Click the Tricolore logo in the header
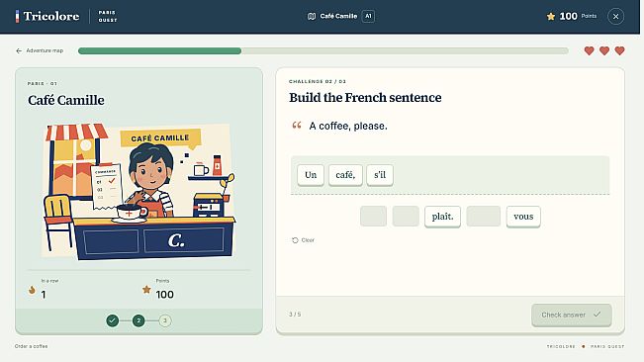Viewport: 644px width, 362px height. (x=47, y=16)
